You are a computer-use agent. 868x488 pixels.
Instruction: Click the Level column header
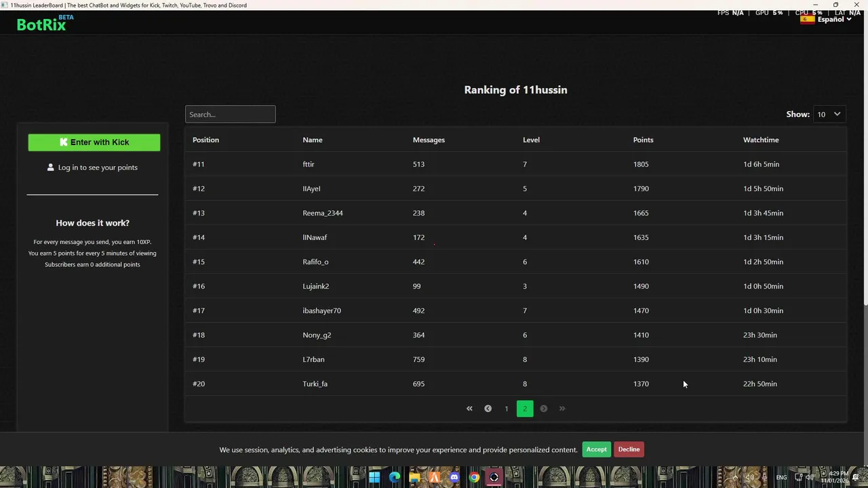click(x=531, y=140)
